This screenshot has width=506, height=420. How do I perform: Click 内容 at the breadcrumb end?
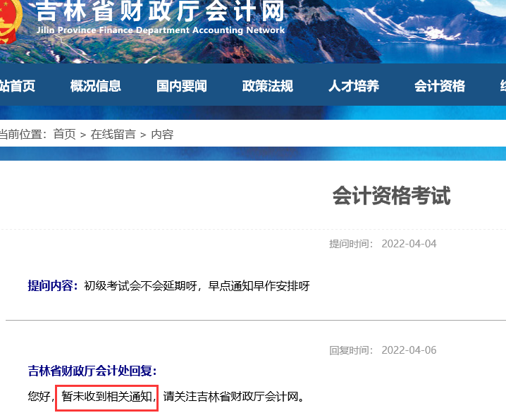(x=162, y=134)
